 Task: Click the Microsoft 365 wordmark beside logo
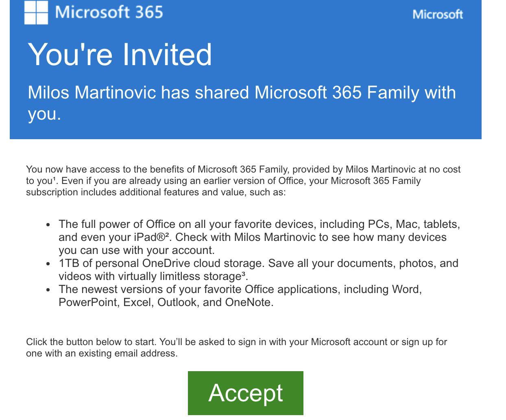[109, 12]
